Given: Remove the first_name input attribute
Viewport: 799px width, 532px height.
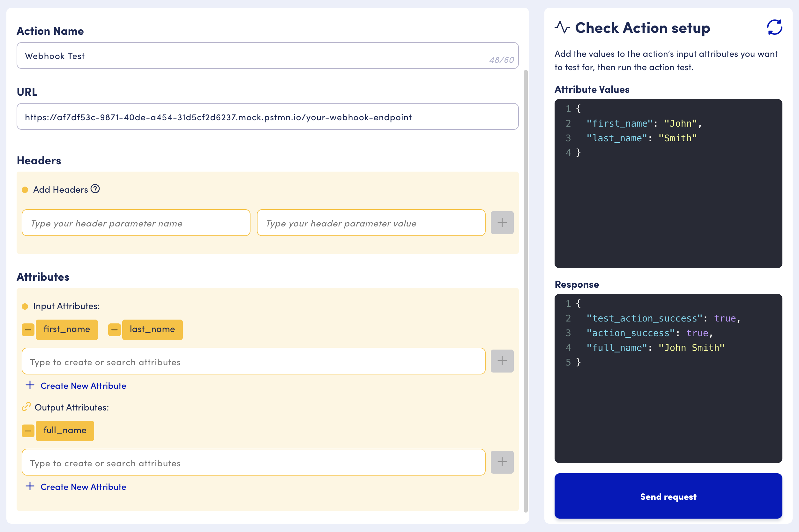Looking at the screenshot, I should 28,329.
